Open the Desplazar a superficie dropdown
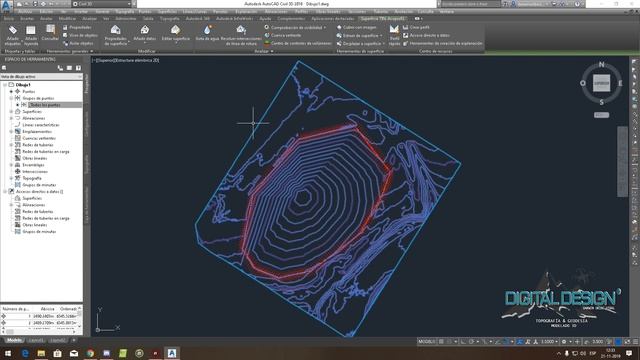The width and height of the screenshot is (640, 360). [361, 43]
